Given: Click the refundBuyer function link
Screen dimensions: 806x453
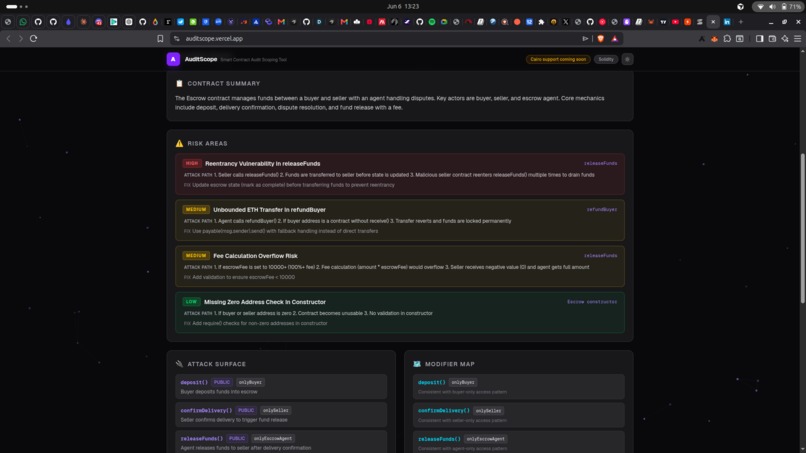Looking at the screenshot, I should tap(602, 210).
